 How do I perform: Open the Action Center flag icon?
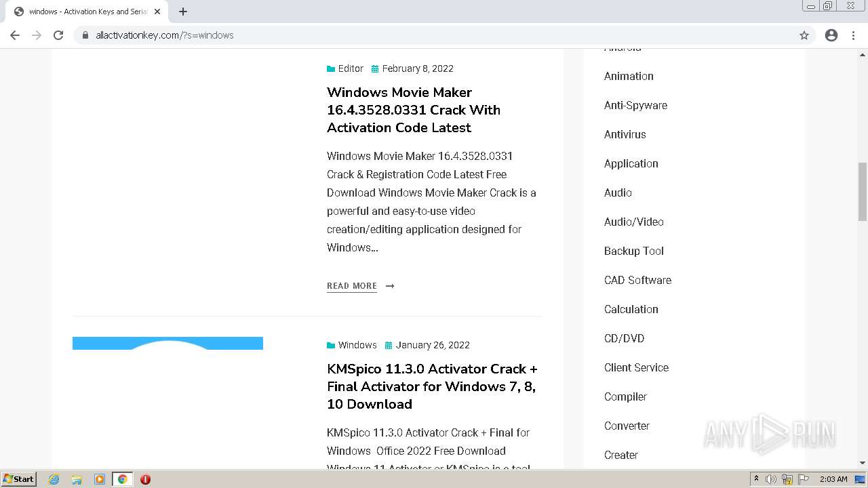[804, 479]
